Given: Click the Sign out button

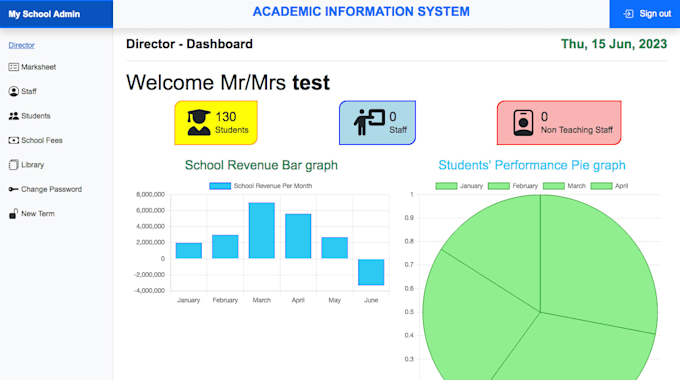Looking at the screenshot, I should (x=644, y=14).
